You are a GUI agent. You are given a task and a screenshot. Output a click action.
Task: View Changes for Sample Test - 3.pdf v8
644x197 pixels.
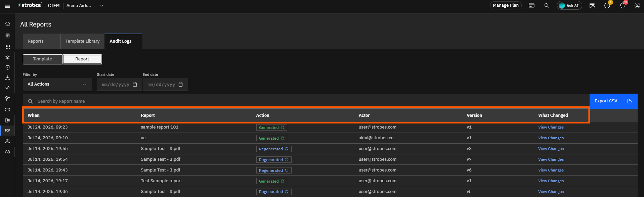tap(551, 149)
